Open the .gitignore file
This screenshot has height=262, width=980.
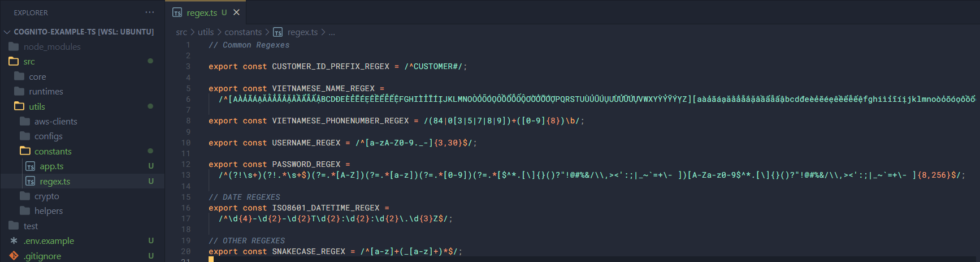42,256
